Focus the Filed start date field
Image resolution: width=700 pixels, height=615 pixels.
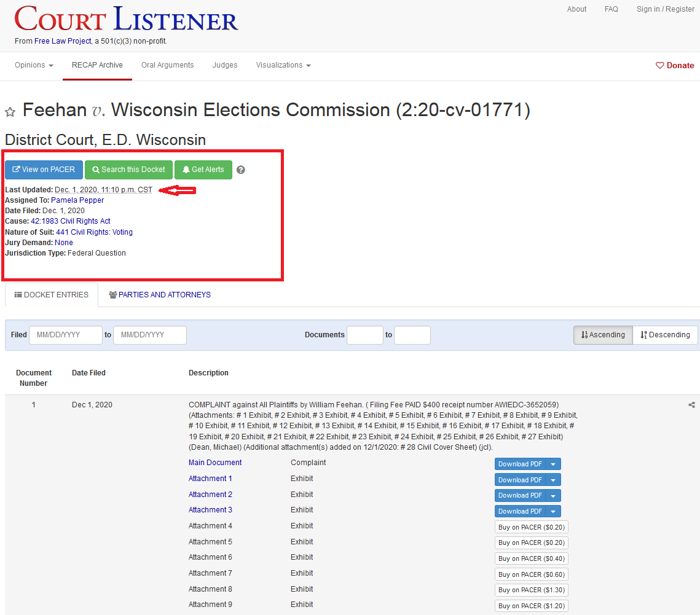pos(66,335)
